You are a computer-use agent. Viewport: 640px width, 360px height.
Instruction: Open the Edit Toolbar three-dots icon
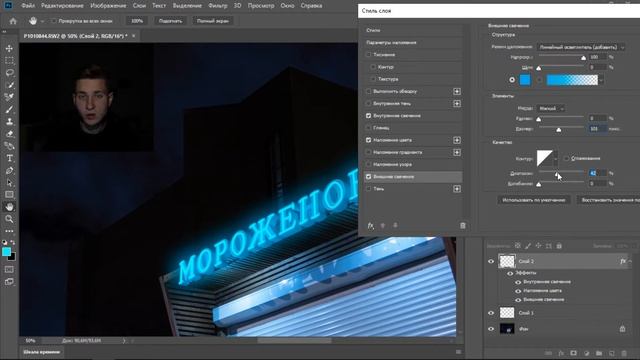point(9,231)
